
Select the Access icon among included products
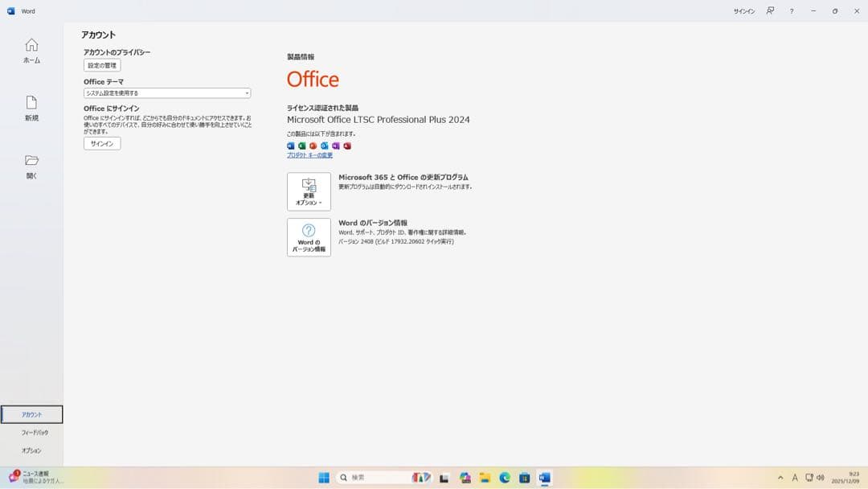click(346, 146)
